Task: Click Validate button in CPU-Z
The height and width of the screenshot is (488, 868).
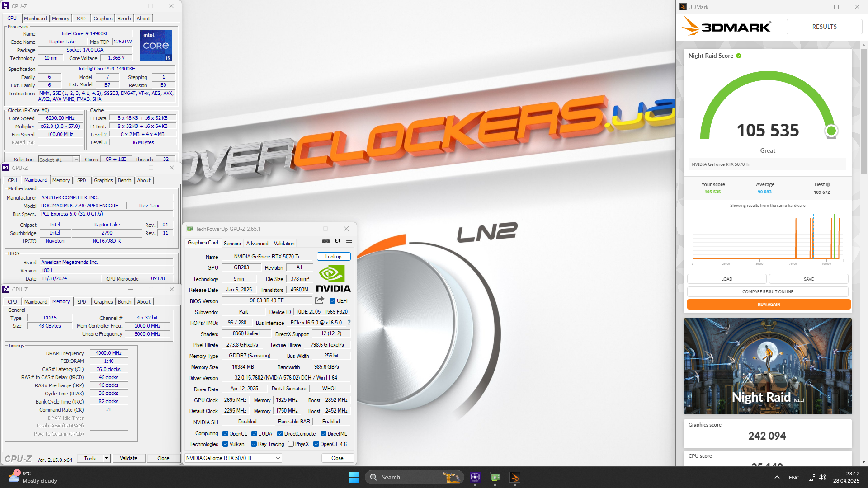Action: [128, 458]
